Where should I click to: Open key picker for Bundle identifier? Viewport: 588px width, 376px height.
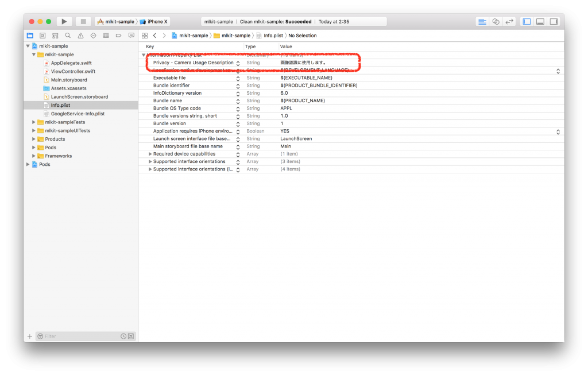point(238,86)
